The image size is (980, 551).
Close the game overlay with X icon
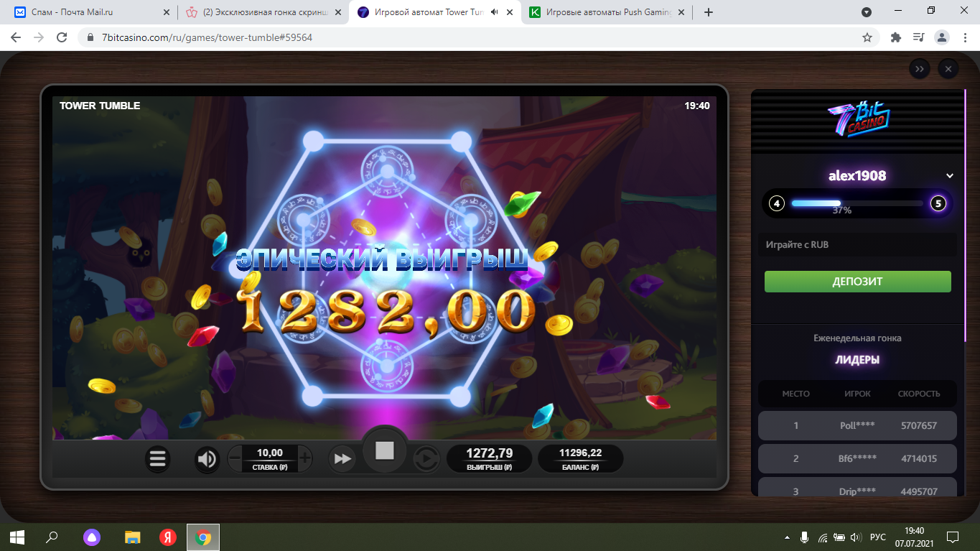pyautogui.click(x=948, y=69)
